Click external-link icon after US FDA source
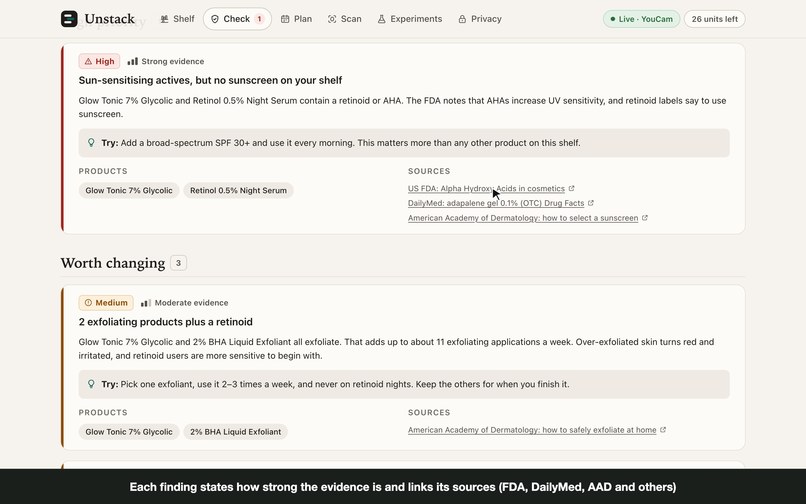806x504 pixels. [x=571, y=188]
